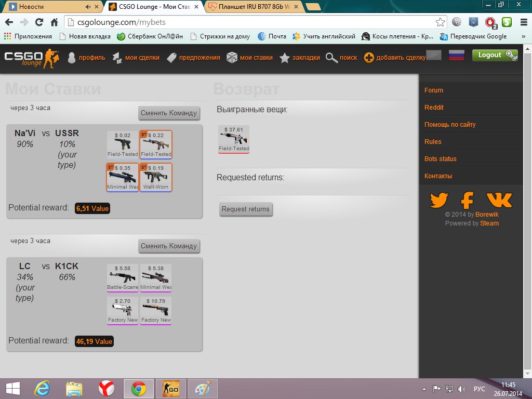Viewport: 532px width, 399px height.
Task: Click the green S extension icon
Action: pos(507,22)
